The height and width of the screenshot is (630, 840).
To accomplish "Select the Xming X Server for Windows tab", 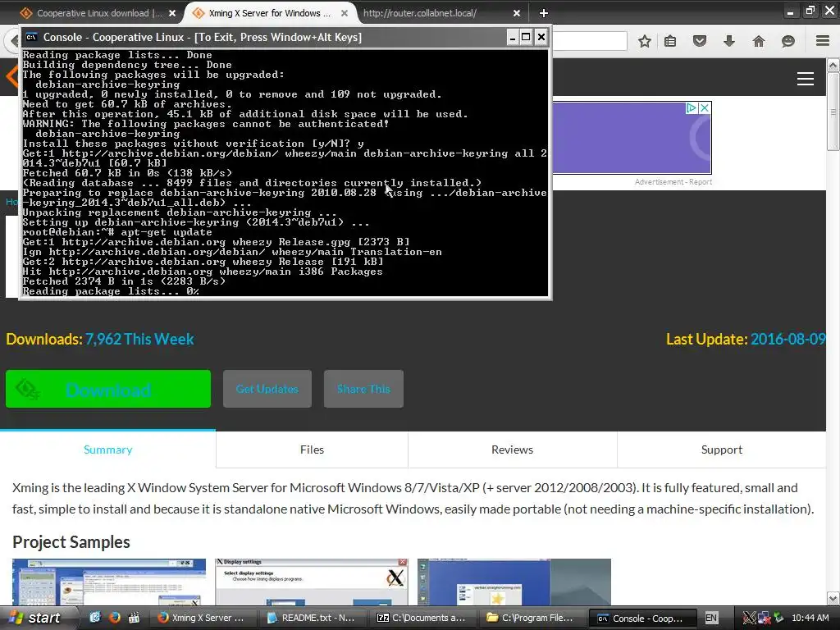I will tap(271, 13).
